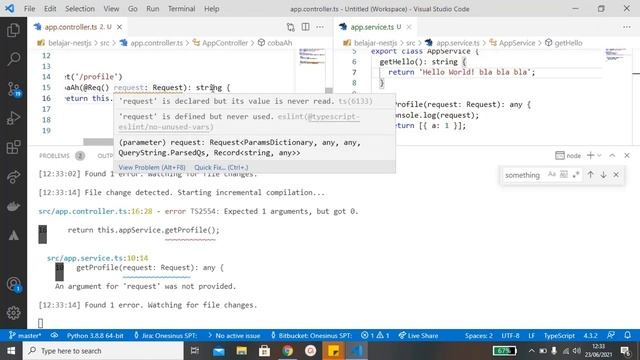Image resolution: width=640 pixels, height=360 pixels.
Task: Open Run and Debug view
Action: coord(13,118)
